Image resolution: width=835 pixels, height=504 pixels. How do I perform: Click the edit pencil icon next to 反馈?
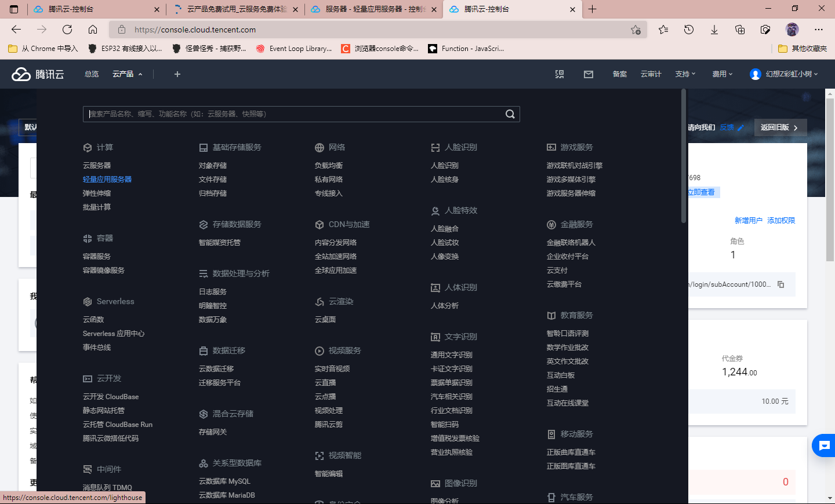[x=740, y=127]
